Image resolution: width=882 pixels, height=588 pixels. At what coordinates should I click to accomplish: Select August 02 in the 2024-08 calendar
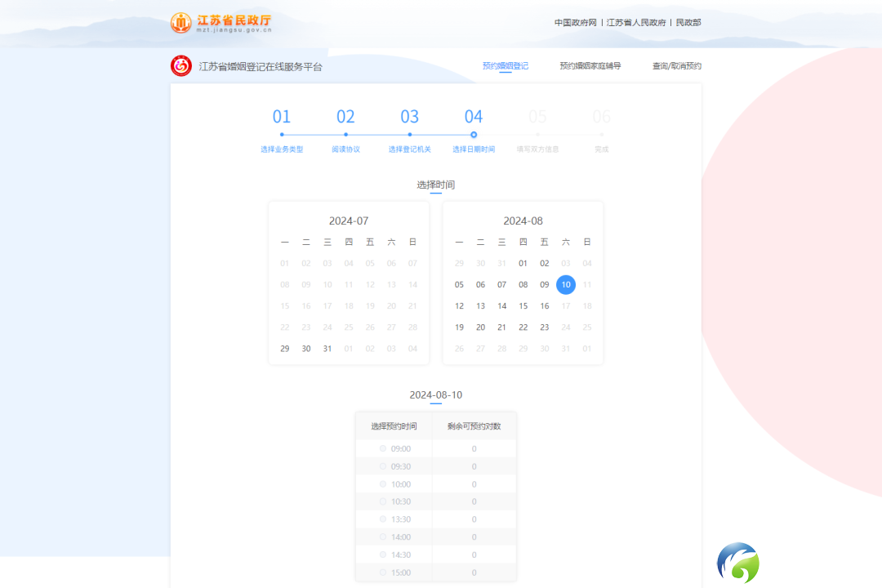(545, 263)
